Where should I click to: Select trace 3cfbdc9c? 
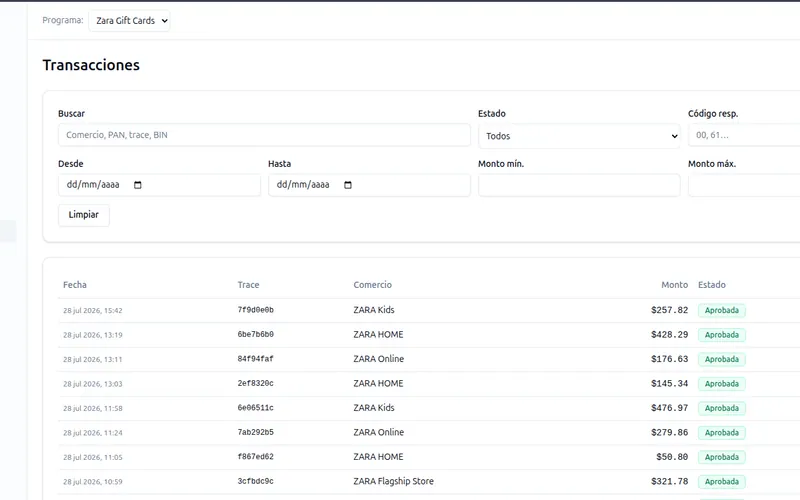(256, 481)
